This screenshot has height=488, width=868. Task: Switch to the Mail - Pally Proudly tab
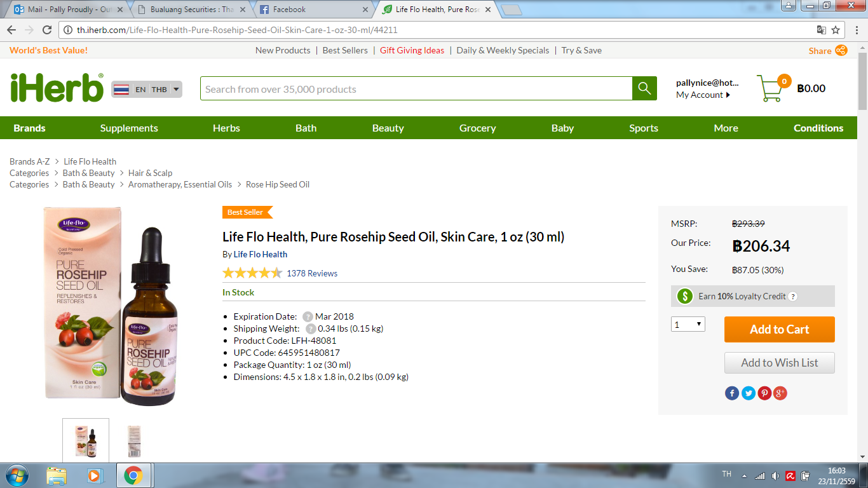[x=67, y=10]
